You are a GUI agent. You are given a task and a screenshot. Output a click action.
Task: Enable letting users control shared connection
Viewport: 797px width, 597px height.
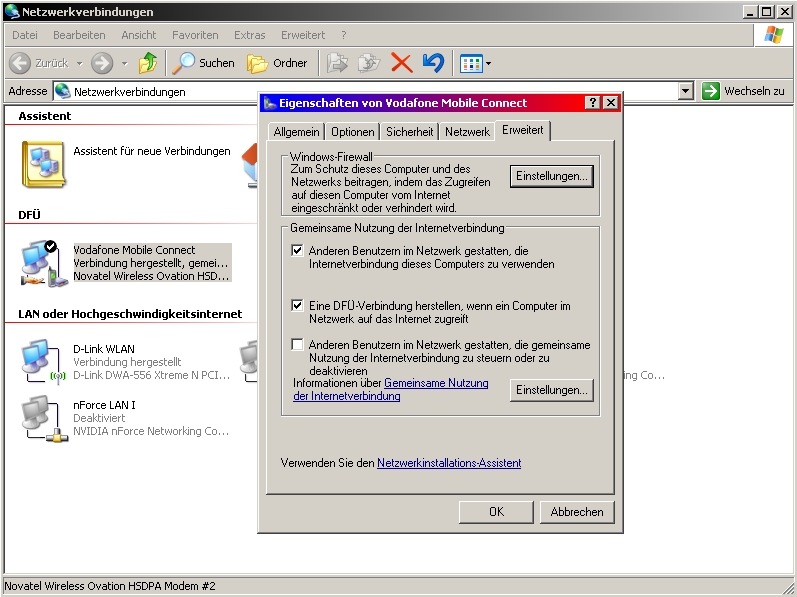pos(297,344)
